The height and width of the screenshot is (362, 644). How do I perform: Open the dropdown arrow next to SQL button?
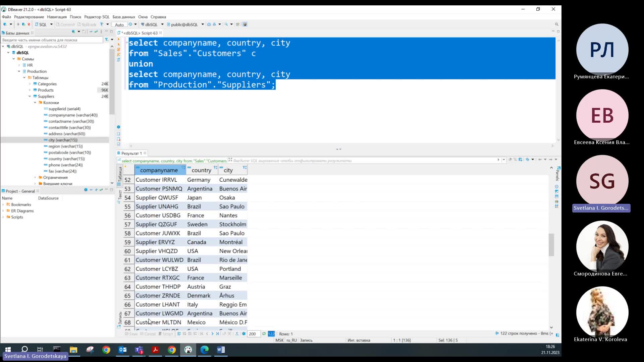(x=51, y=24)
